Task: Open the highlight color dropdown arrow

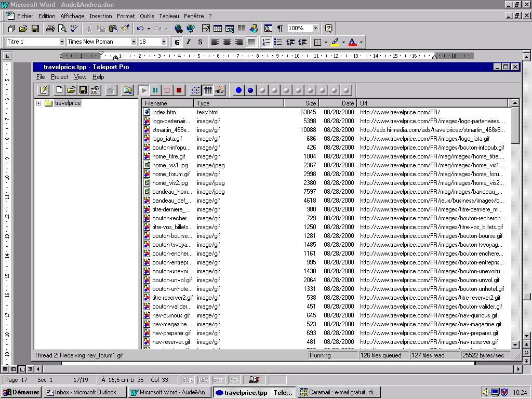Action: (343, 42)
